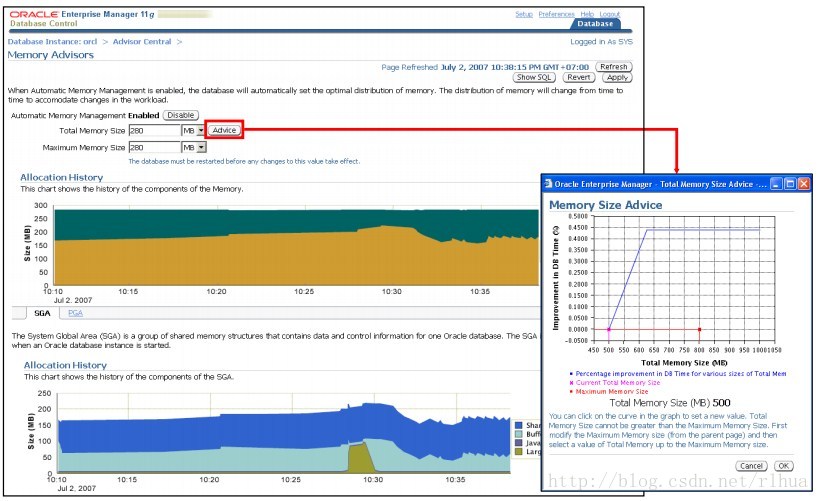The image size is (819, 501).
Task: Click the Maximum Memory Size red marker on graph
Action: click(699, 329)
